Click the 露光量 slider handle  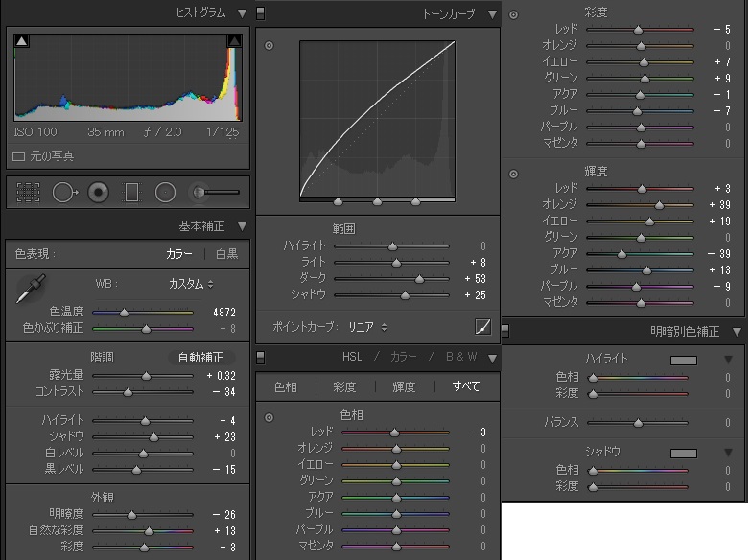tap(147, 376)
